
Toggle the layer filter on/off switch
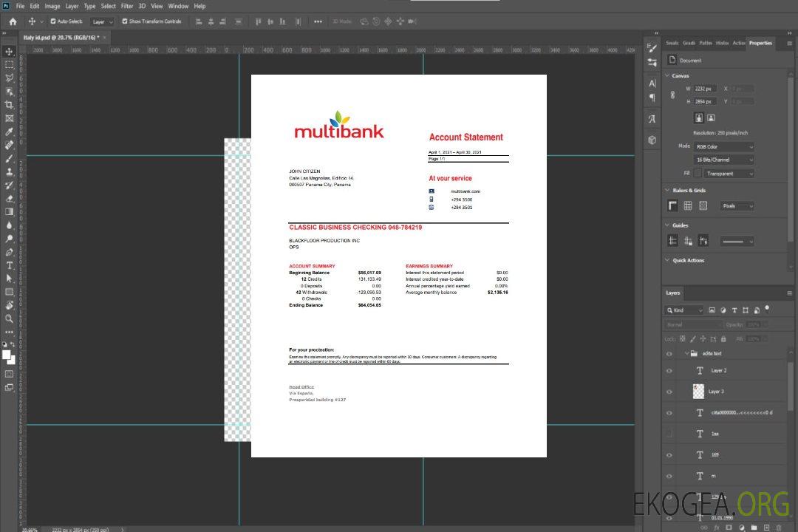tap(767, 309)
